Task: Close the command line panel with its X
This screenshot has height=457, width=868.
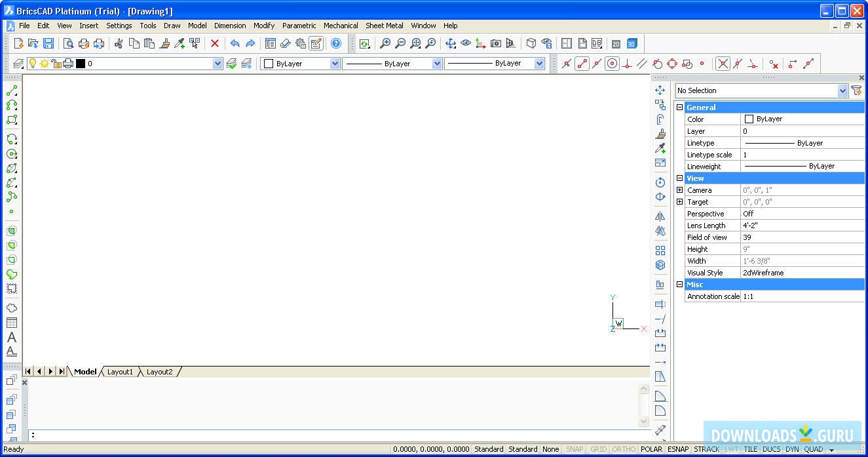Action: (x=25, y=382)
